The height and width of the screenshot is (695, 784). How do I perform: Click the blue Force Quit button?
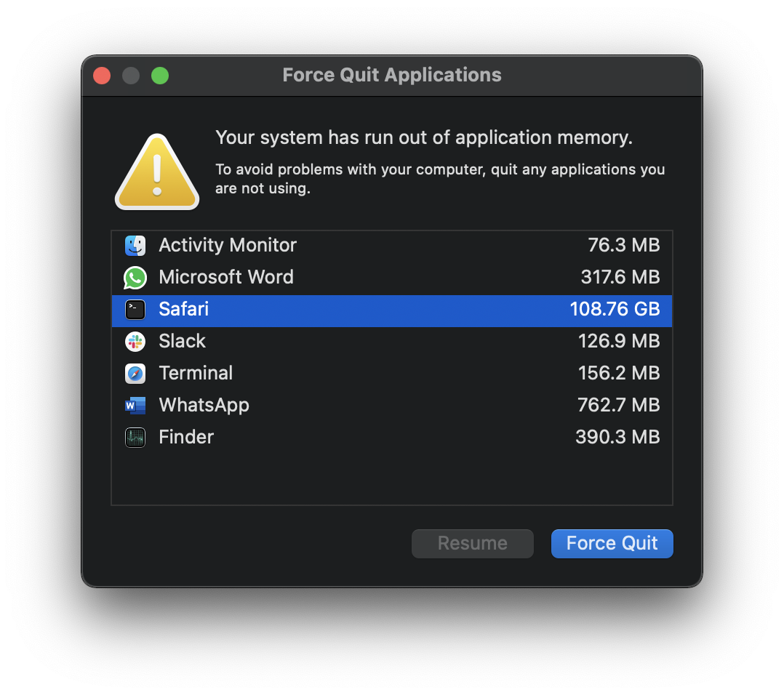pyautogui.click(x=612, y=544)
